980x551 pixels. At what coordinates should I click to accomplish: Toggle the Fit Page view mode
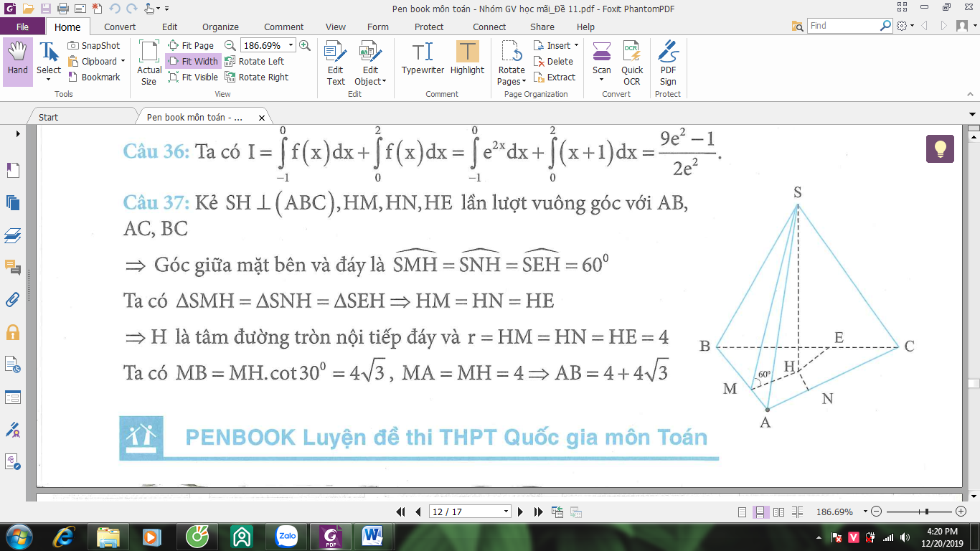tap(192, 46)
